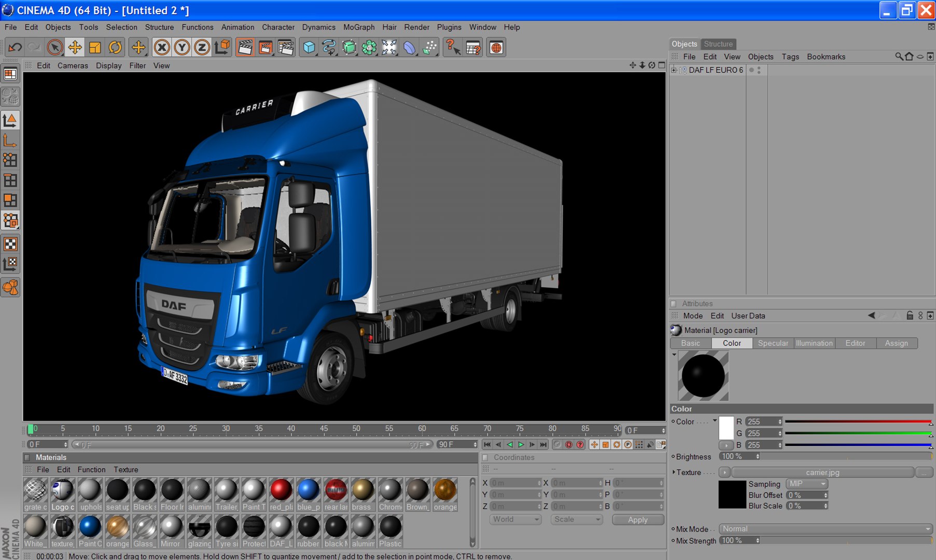Switch to the Specular material tab
This screenshot has width=936, height=560.
pyautogui.click(x=773, y=343)
